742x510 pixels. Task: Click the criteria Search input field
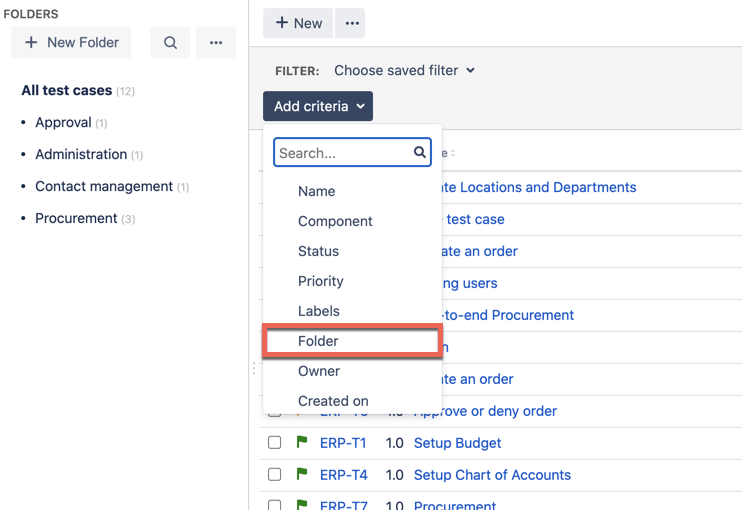click(x=342, y=153)
